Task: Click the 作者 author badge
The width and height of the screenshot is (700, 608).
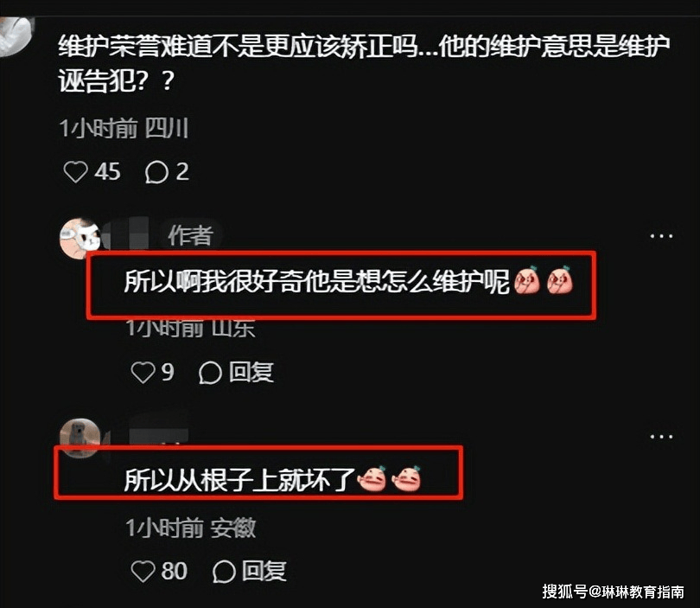Action: [191, 235]
